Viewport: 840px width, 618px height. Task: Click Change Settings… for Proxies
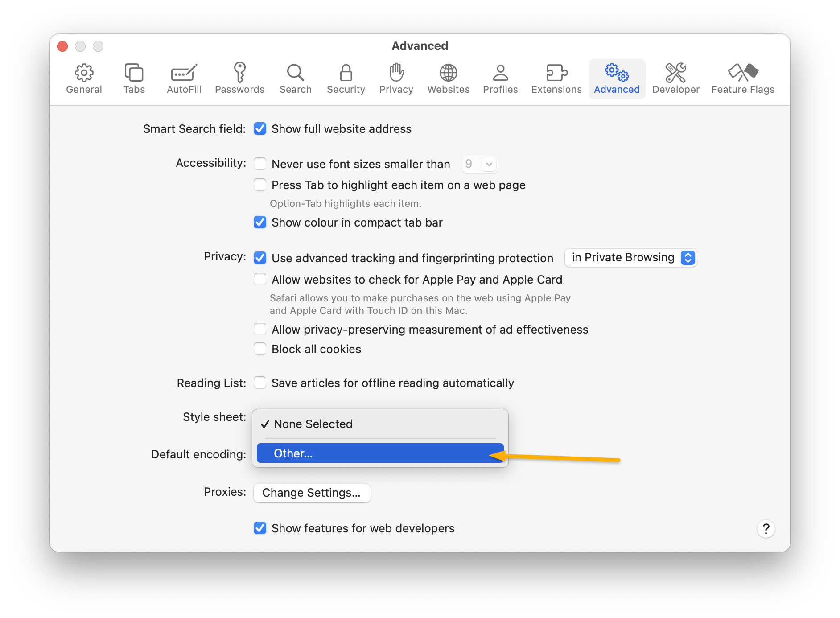pos(312,493)
